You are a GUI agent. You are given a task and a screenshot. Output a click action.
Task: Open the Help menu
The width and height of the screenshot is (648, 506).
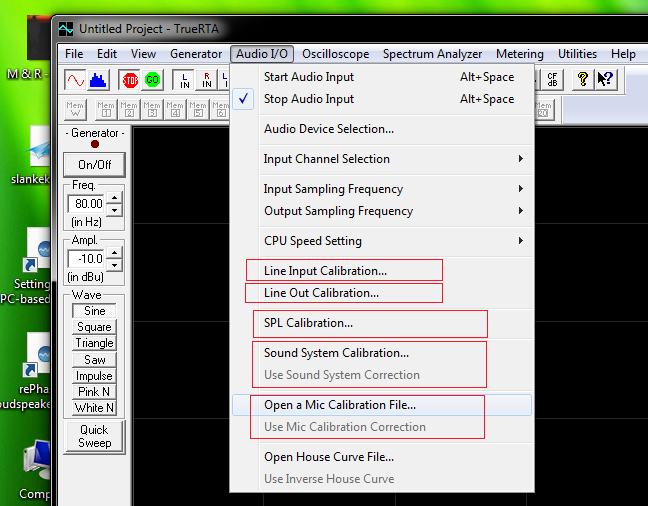pyautogui.click(x=623, y=54)
